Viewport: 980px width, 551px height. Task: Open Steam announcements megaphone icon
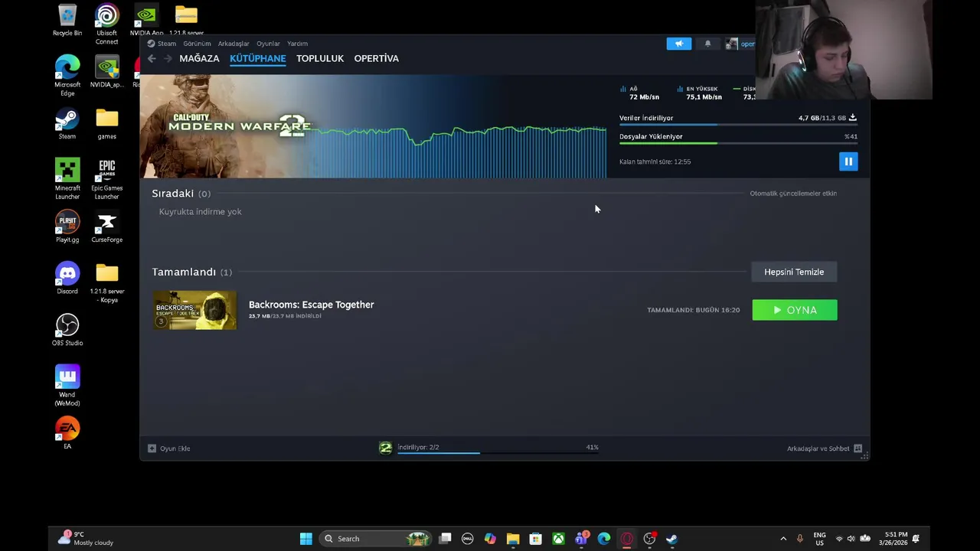pos(678,44)
